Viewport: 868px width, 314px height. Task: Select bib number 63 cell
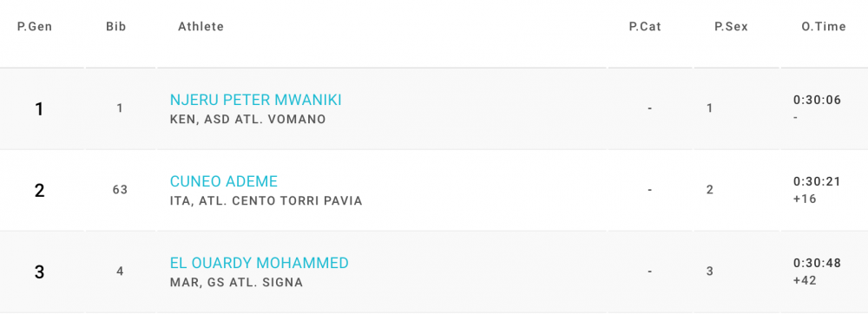[x=120, y=190]
